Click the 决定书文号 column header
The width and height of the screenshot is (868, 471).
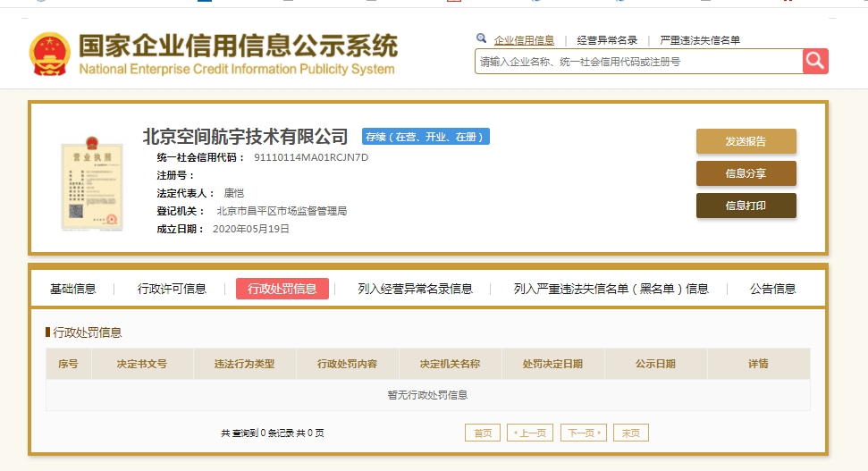[x=142, y=364]
